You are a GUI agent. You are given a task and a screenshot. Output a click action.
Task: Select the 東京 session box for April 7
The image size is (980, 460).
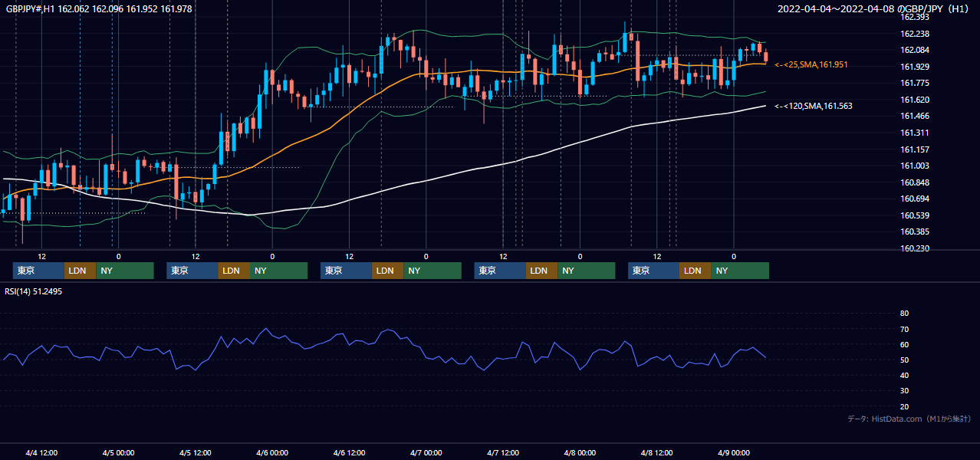pyautogui.click(x=500, y=271)
